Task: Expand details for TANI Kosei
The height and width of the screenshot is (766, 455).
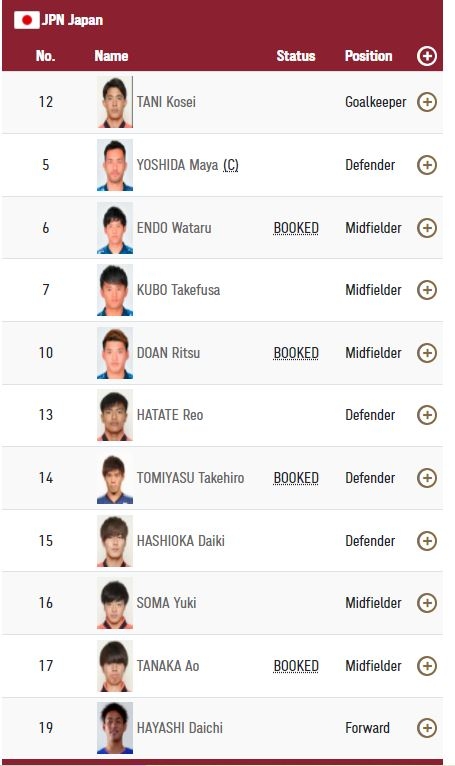Action: [427, 102]
